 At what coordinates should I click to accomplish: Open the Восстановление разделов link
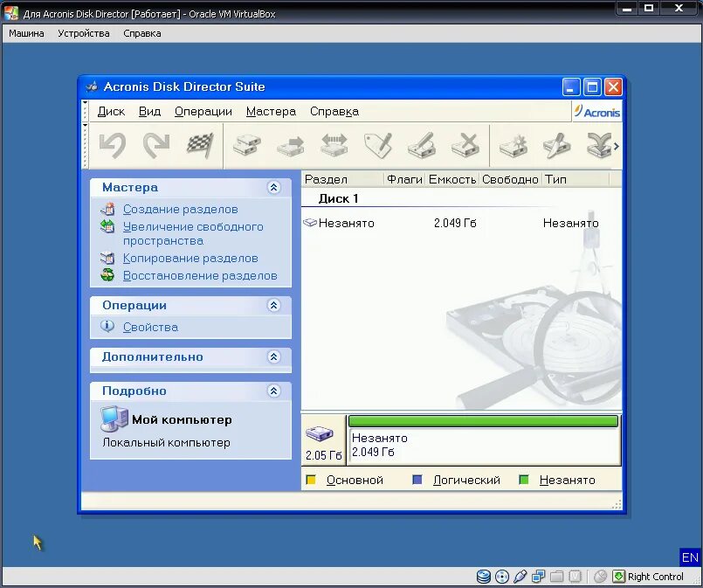[x=200, y=275]
